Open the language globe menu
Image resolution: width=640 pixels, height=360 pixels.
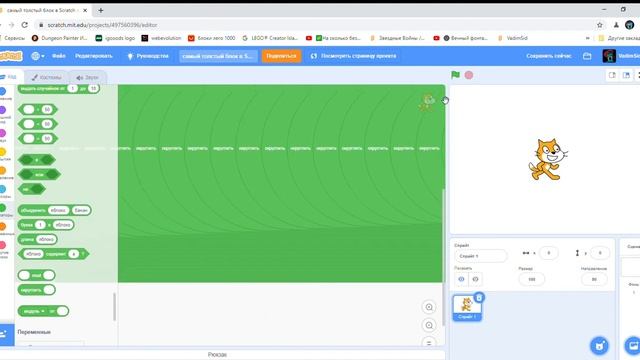pos(38,56)
